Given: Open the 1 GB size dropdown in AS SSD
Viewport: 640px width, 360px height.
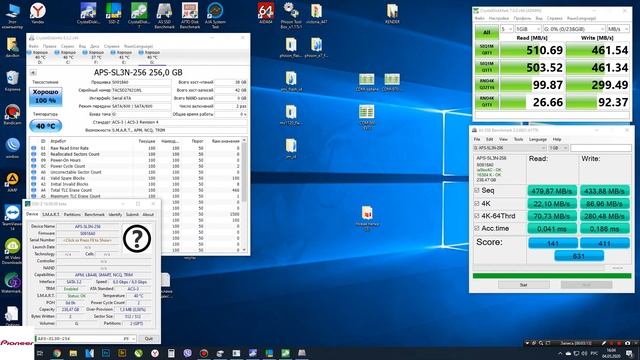Looking at the screenshot, I should [x=558, y=148].
